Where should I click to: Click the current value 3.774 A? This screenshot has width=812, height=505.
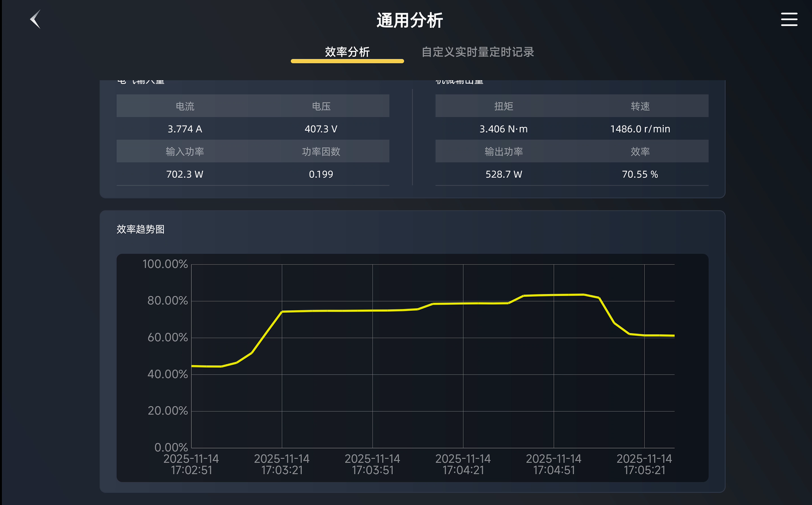tap(185, 129)
